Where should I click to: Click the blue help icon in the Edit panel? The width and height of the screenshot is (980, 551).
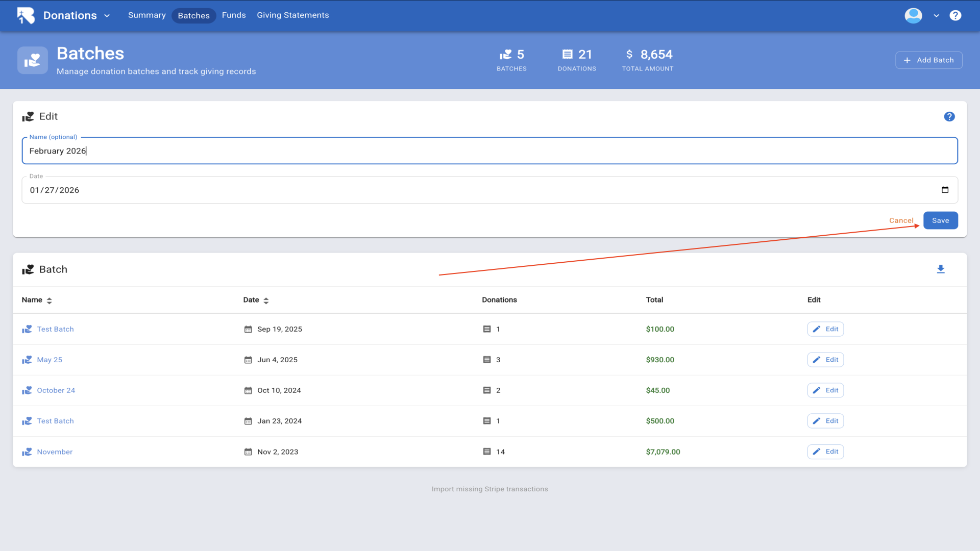click(x=949, y=117)
